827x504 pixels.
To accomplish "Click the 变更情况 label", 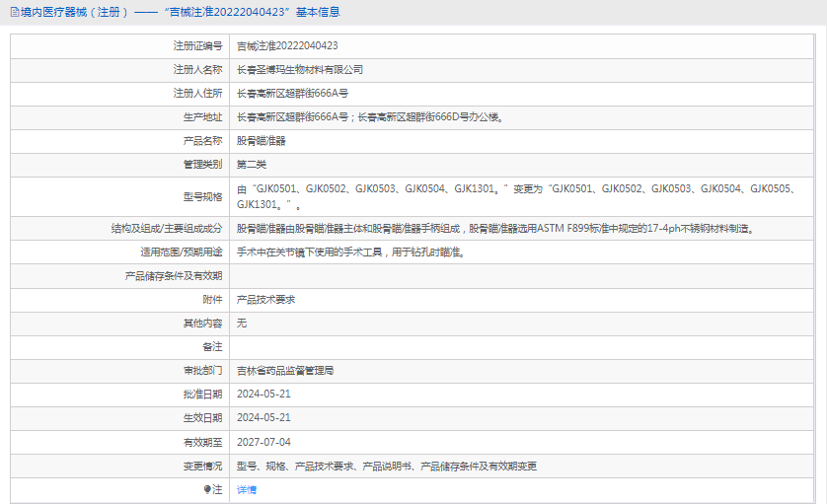I will pyautogui.click(x=202, y=467).
